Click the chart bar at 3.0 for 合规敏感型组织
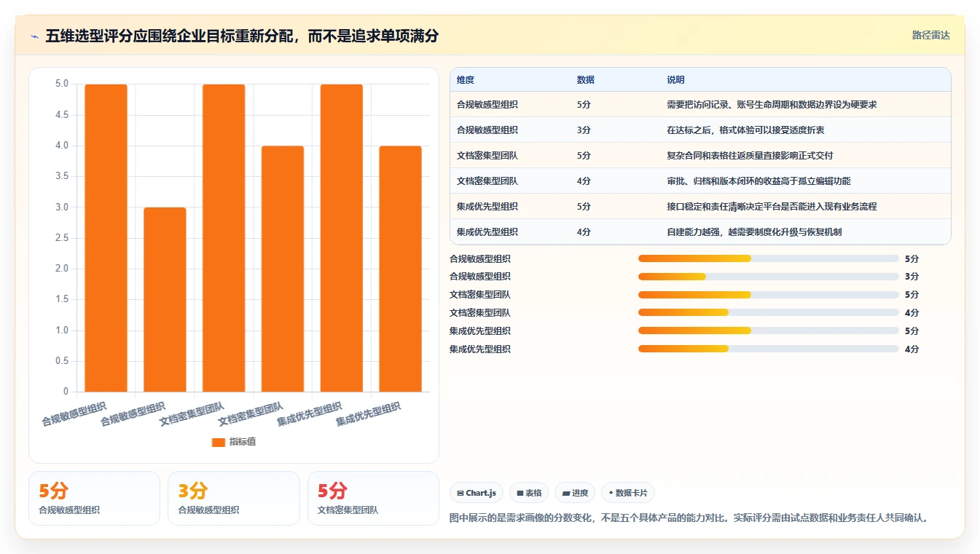Screen dimensions: 980x554 click(x=165, y=300)
